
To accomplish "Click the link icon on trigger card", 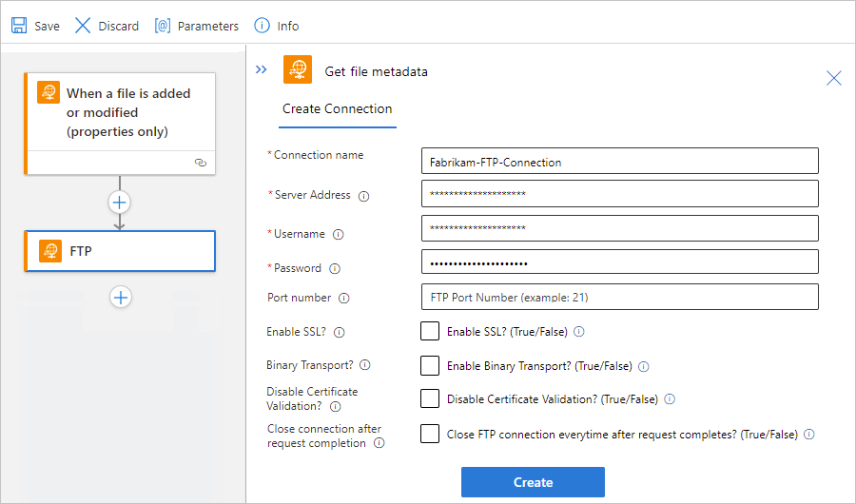I will tap(200, 163).
